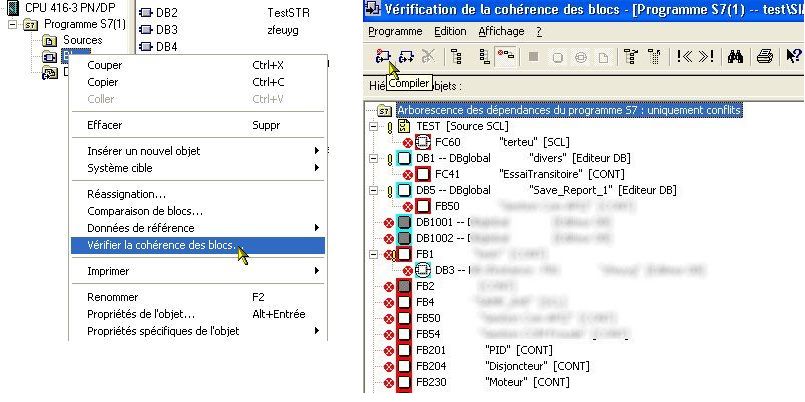This screenshot has width=805, height=402.
Task: Select FC41 "EssaiTransitoire" row
Action: (530, 175)
